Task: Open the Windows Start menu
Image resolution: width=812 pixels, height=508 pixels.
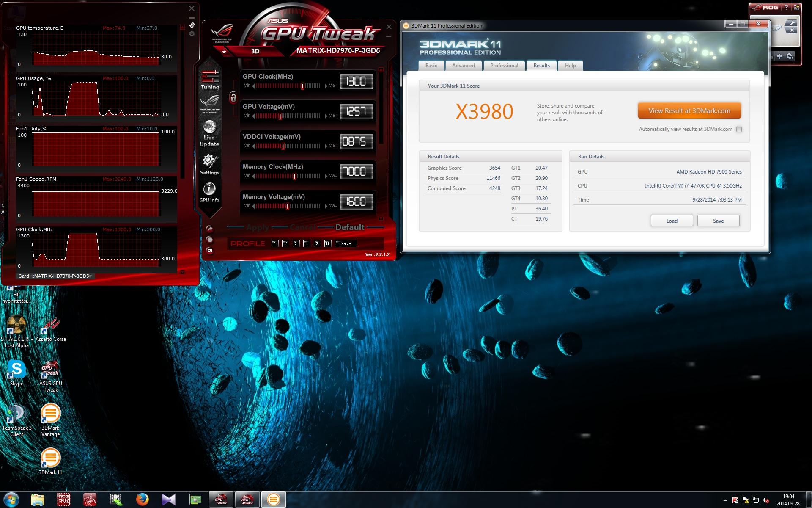Action: click(x=11, y=500)
